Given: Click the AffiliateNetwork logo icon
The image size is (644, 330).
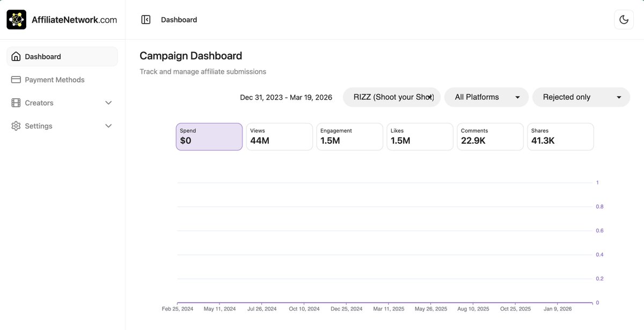Looking at the screenshot, I should [17, 20].
